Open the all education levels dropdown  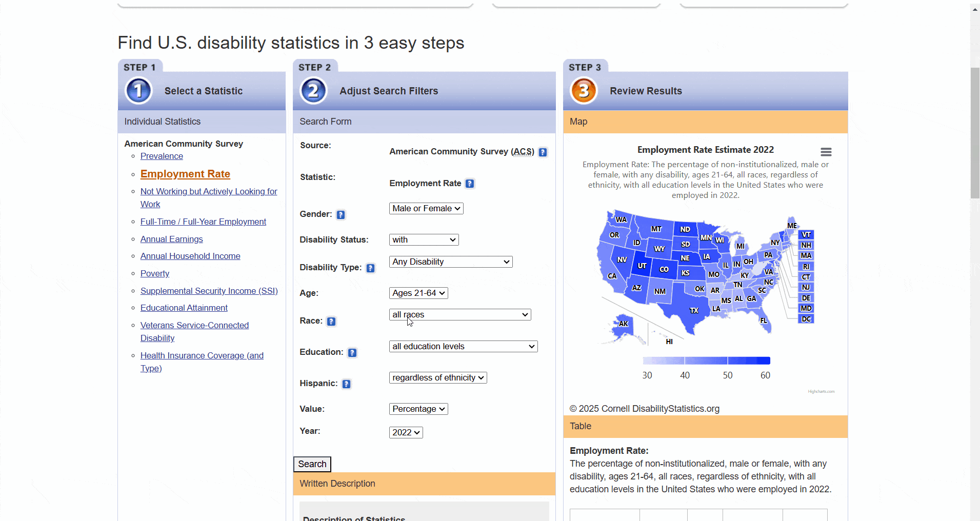463,347
